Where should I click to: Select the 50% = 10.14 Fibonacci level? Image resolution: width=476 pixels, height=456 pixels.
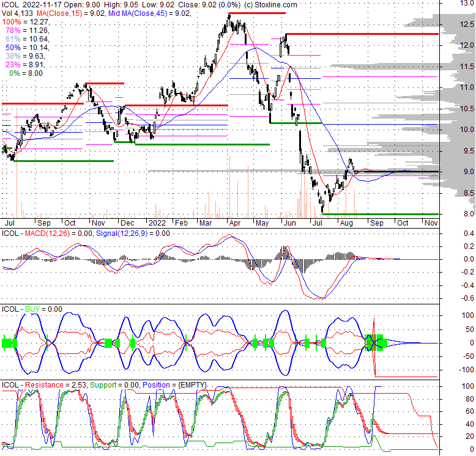coord(28,48)
